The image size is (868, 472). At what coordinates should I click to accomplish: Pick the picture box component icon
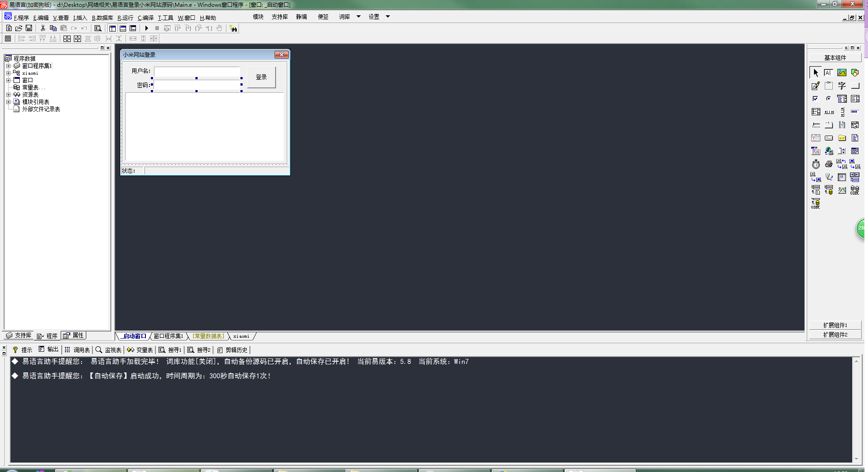point(842,73)
